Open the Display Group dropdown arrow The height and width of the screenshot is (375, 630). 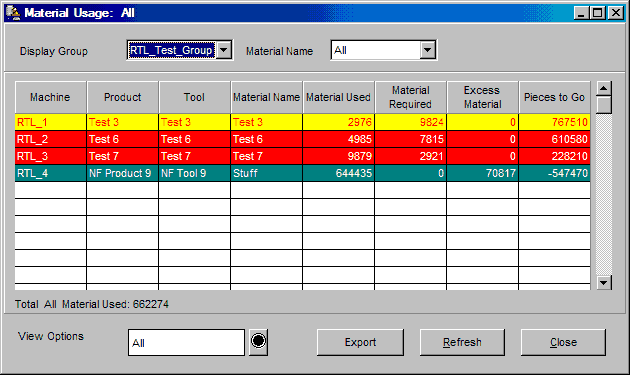coord(224,50)
